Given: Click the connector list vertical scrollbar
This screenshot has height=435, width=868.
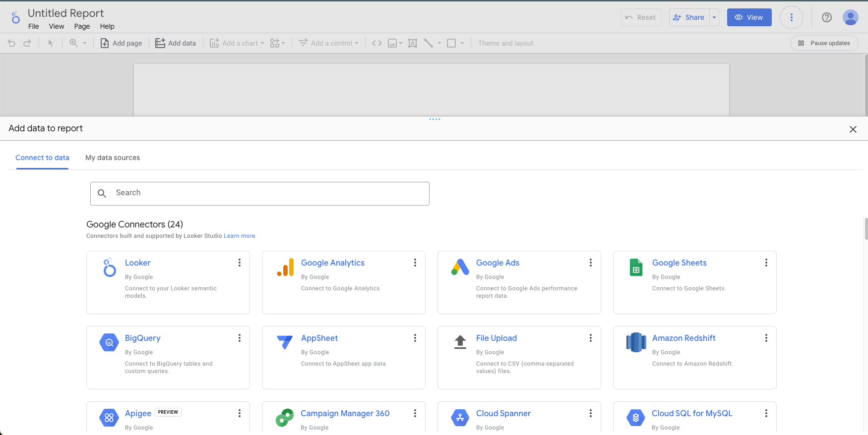Looking at the screenshot, I should (x=866, y=229).
